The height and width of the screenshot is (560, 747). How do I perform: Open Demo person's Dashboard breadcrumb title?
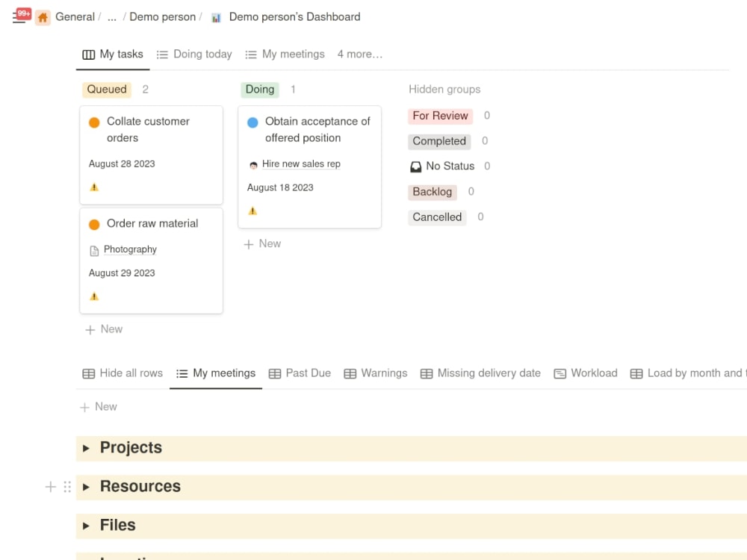coord(294,16)
